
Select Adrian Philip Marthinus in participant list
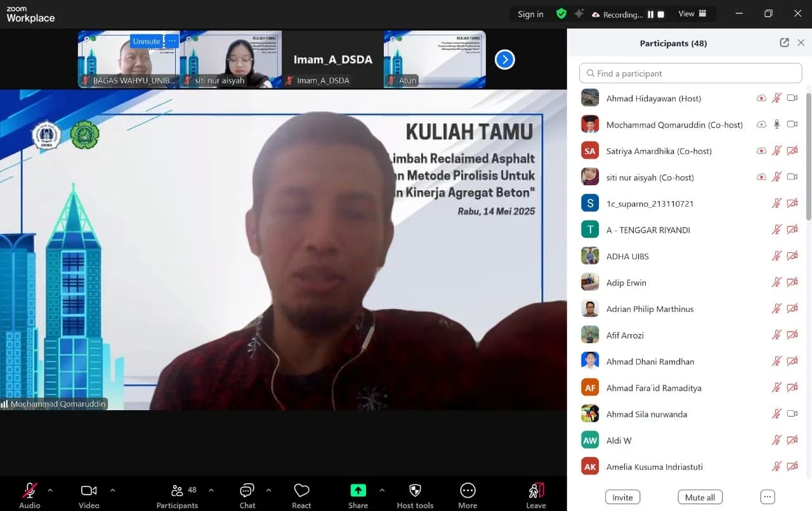click(690, 309)
